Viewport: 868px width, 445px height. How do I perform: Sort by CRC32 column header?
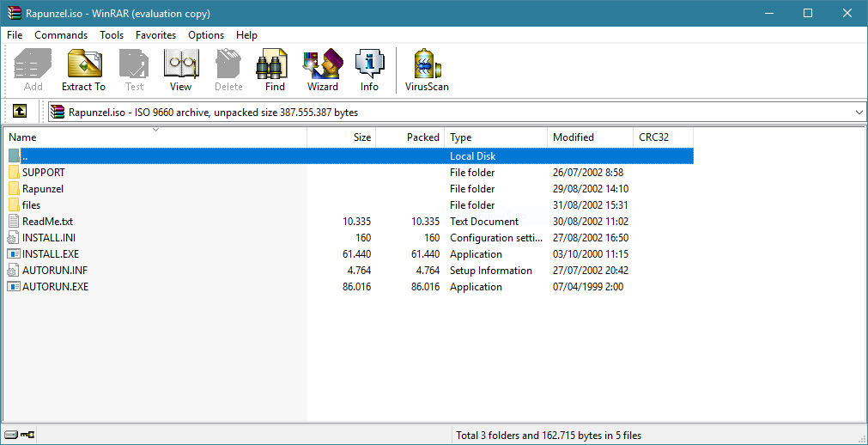[663, 137]
